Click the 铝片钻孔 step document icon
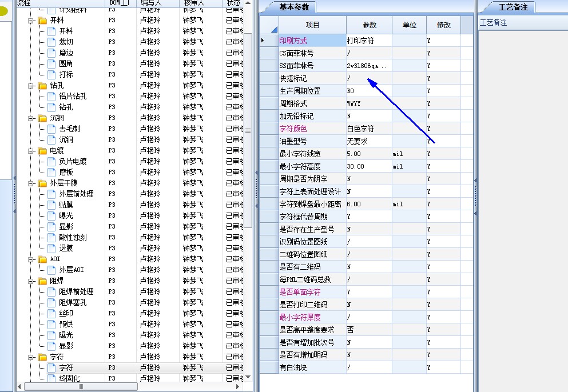 pyautogui.click(x=52, y=96)
